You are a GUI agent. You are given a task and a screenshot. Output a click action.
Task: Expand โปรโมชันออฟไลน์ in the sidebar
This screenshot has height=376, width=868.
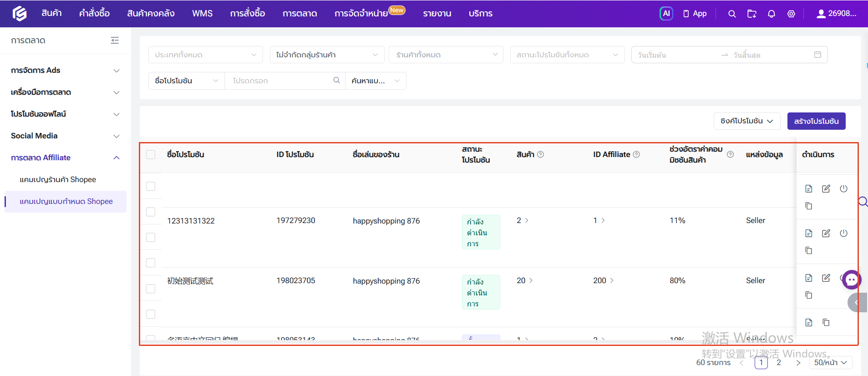pos(65,114)
